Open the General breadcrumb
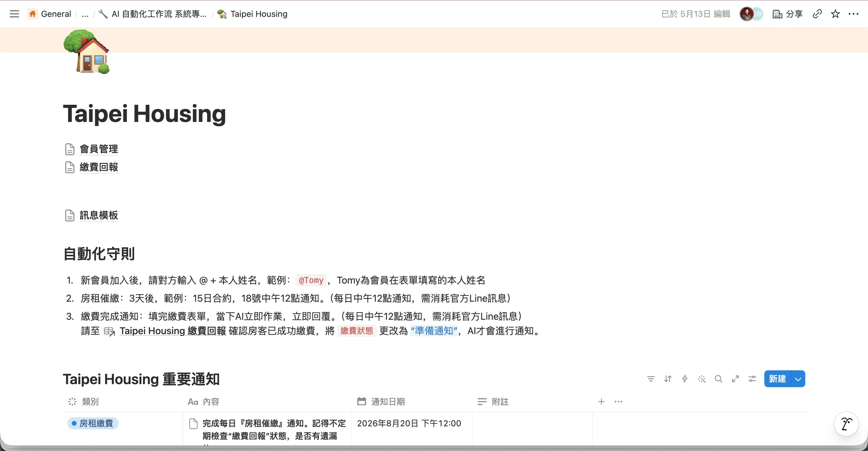The image size is (868, 451). point(49,14)
